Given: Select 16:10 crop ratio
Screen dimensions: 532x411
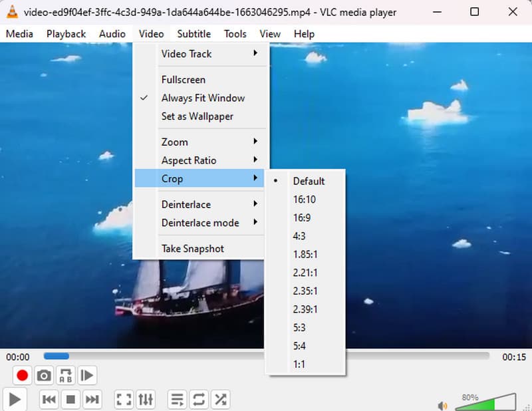Looking at the screenshot, I should [x=305, y=200].
